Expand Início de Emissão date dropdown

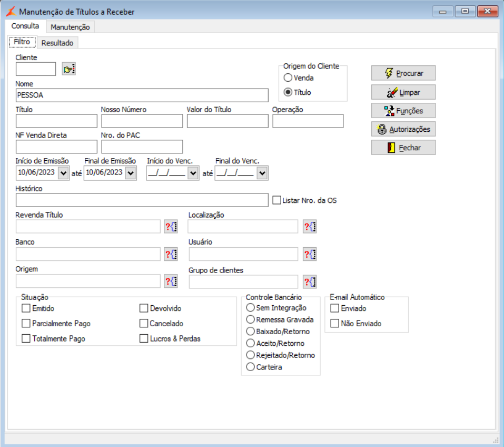click(63, 173)
